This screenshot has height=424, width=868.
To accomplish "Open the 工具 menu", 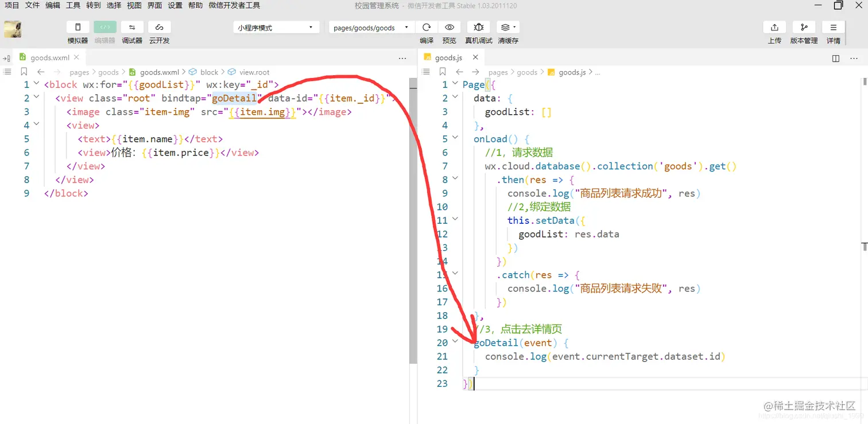I will (73, 5).
